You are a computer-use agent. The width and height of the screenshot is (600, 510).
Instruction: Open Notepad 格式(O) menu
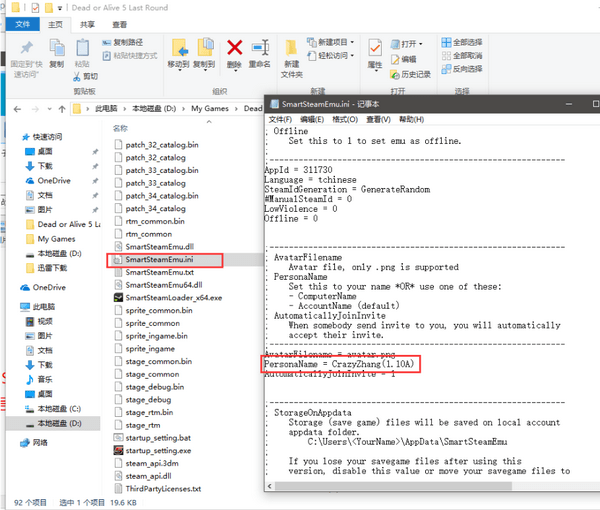(345, 119)
